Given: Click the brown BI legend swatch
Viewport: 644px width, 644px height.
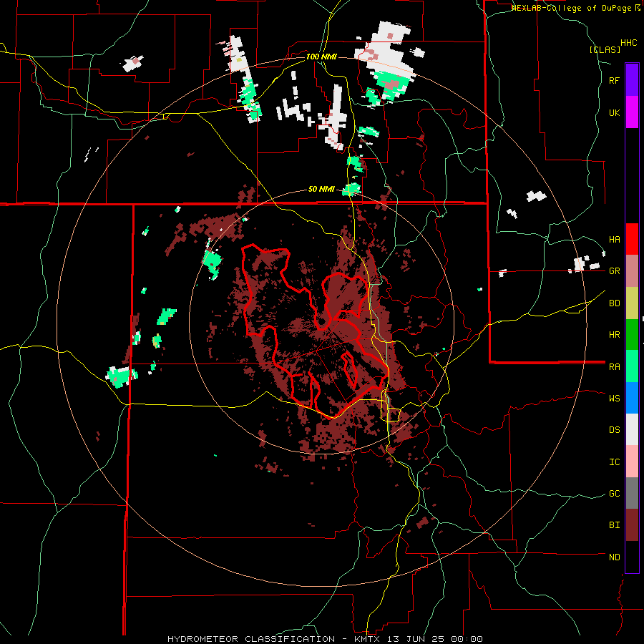Looking at the screenshot, I should pos(632,525).
